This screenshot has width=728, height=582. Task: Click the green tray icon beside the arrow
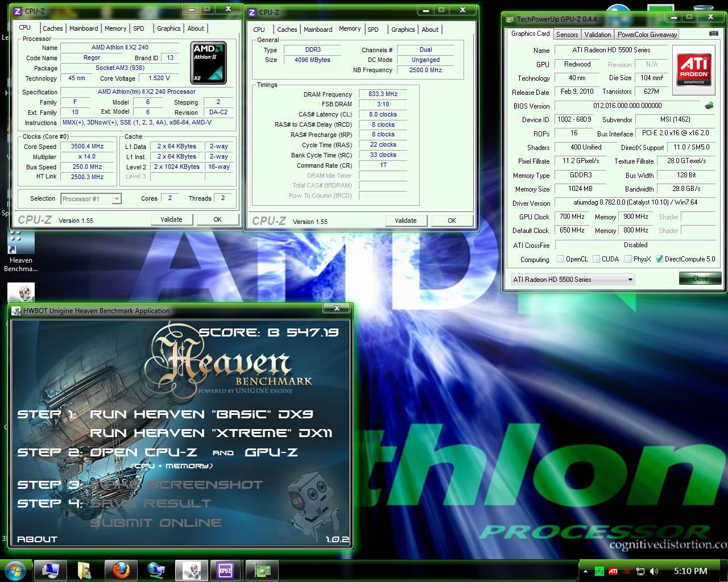[599, 571]
